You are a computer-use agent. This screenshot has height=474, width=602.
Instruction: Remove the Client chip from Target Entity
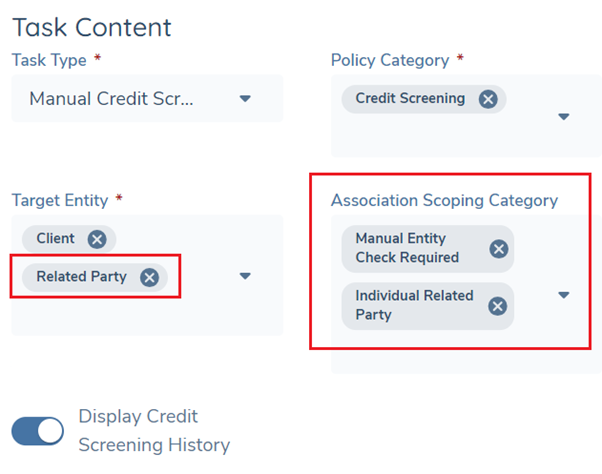click(x=96, y=239)
